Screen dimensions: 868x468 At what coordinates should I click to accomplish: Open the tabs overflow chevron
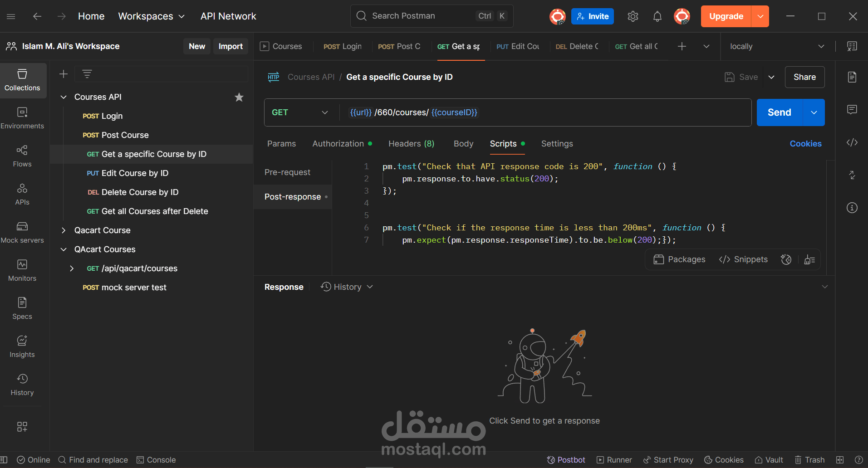(x=706, y=46)
